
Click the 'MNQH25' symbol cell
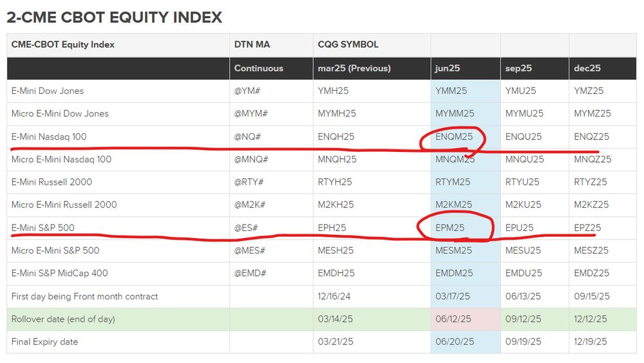(x=337, y=160)
